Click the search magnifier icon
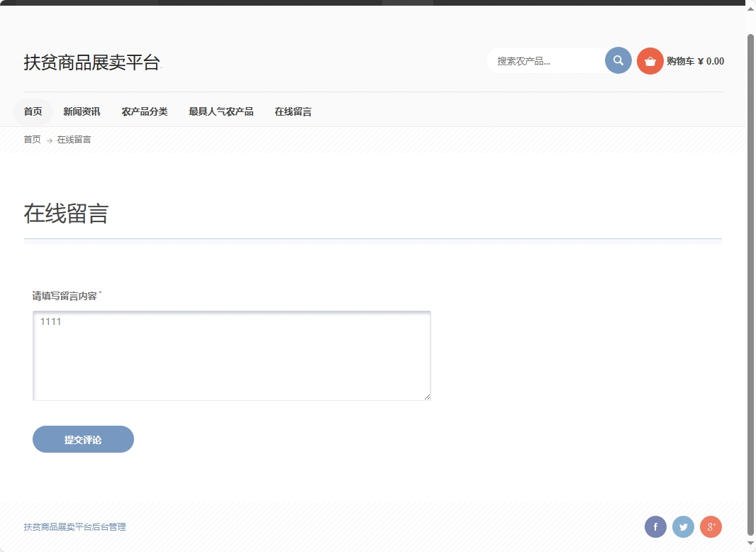Image resolution: width=756 pixels, height=552 pixels. pyautogui.click(x=616, y=60)
